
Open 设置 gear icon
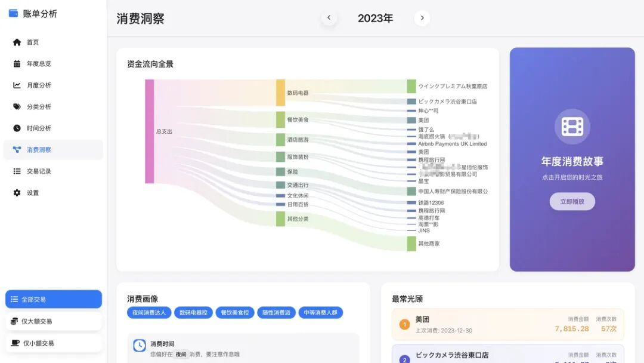click(17, 193)
